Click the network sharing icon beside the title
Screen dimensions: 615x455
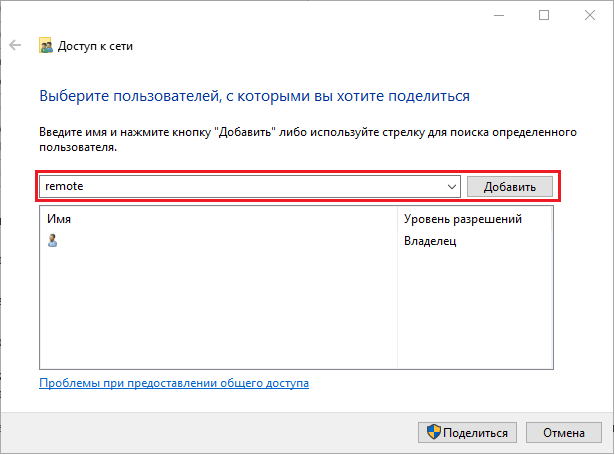point(45,45)
